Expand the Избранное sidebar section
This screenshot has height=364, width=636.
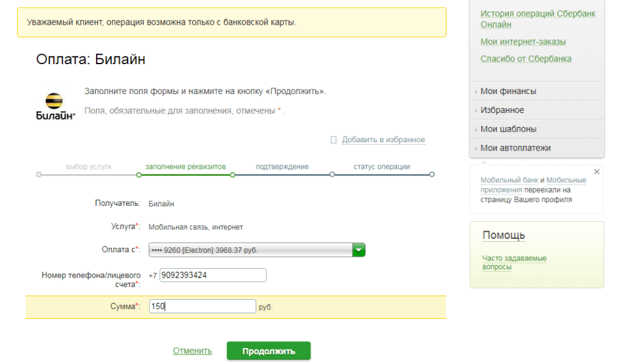click(537, 111)
